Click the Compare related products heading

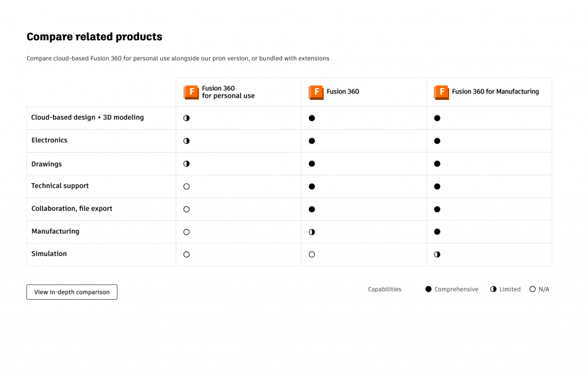(94, 36)
